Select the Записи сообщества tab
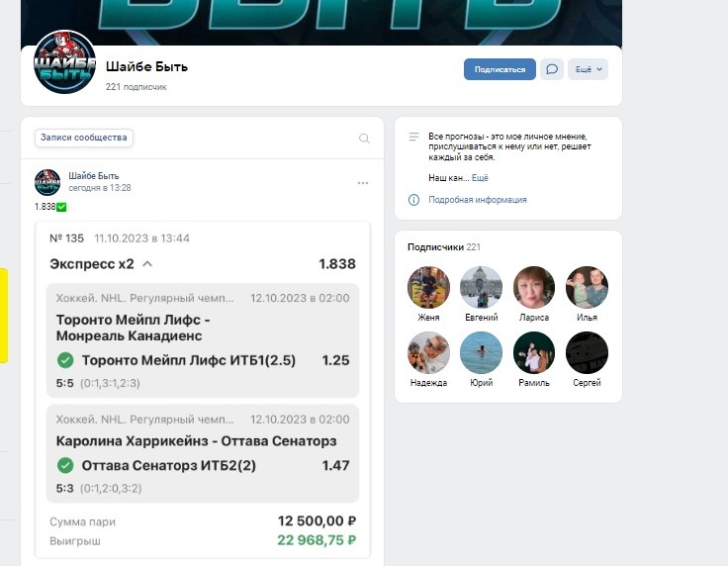The height and width of the screenshot is (566, 728). coord(83,138)
